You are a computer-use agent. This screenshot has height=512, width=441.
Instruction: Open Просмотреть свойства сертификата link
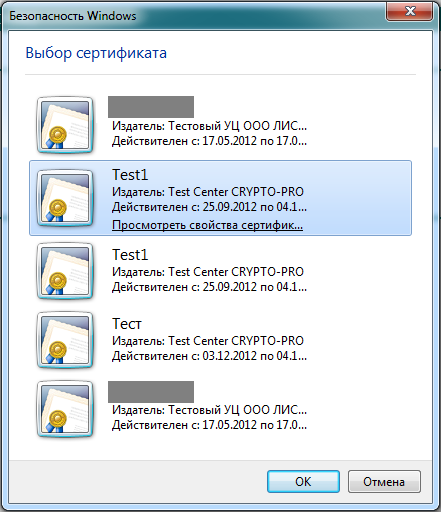[x=207, y=225]
